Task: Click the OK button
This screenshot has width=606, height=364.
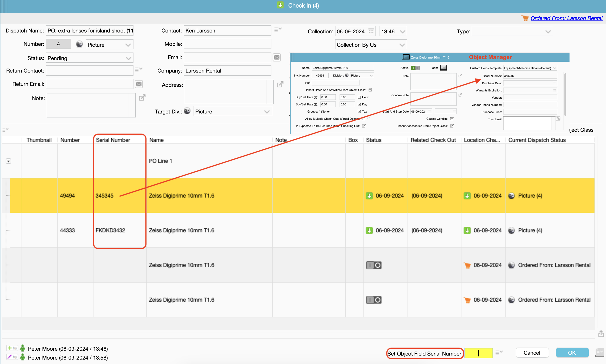Action: pos(572,353)
